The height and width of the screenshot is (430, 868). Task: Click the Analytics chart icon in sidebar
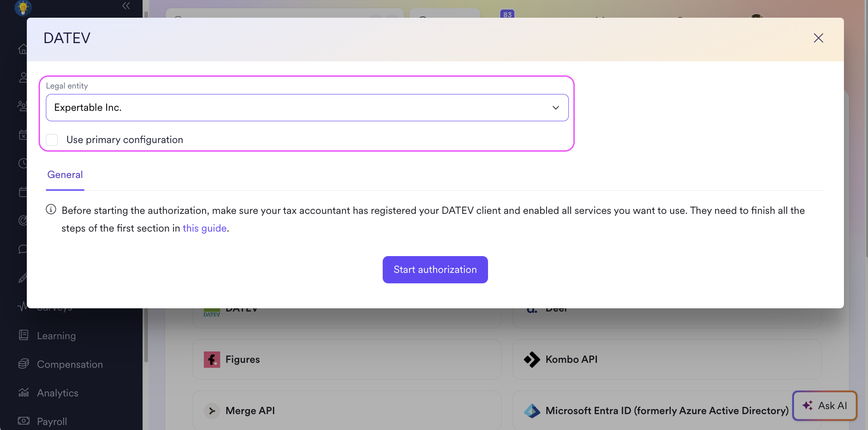point(24,392)
